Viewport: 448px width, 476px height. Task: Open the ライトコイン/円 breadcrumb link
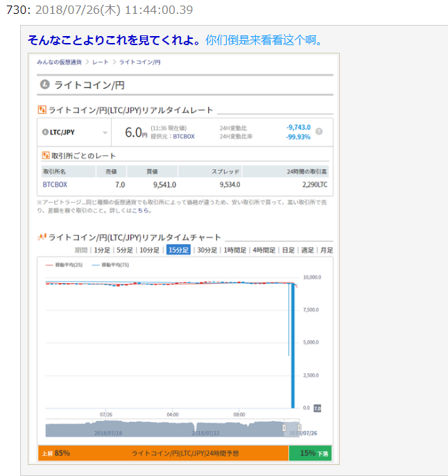[x=139, y=62]
